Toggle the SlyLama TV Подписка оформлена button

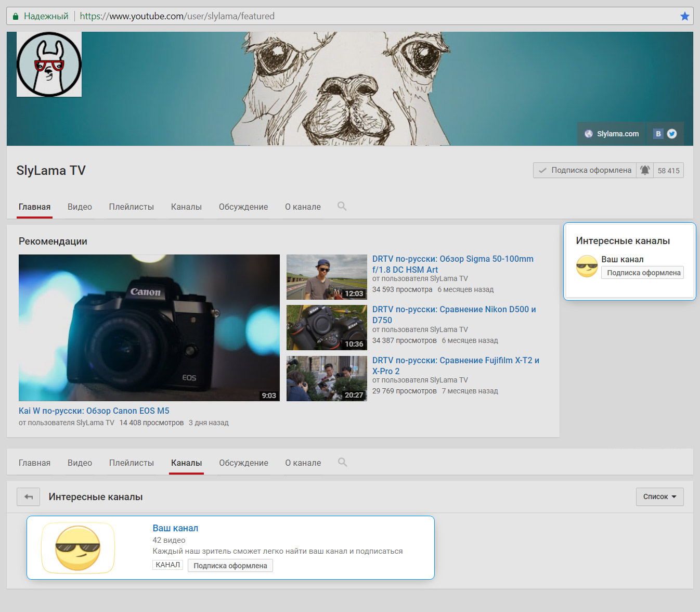click(585, 170)
